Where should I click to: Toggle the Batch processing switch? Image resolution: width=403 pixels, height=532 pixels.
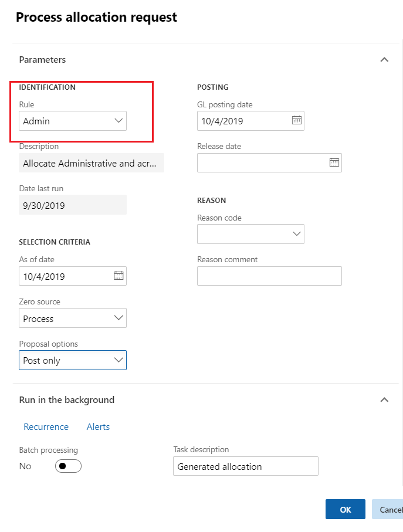(68, 466)
